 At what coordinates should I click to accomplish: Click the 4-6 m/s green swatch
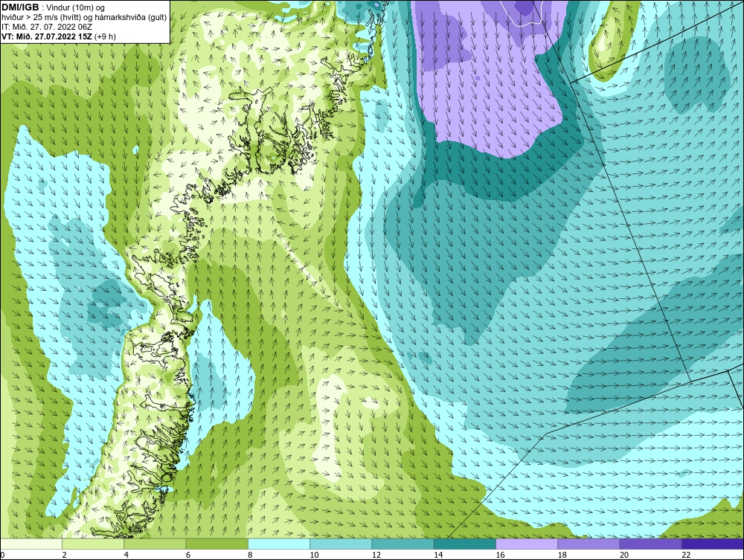coord(155,544)
